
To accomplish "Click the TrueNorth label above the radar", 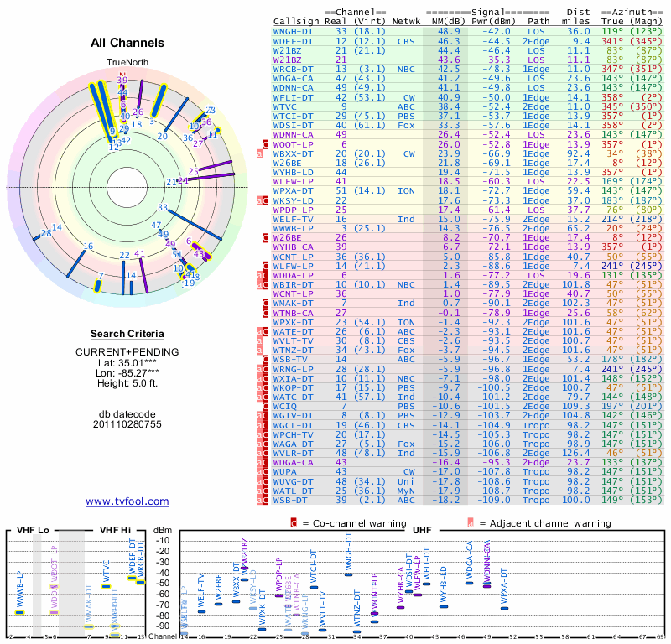I will click(x=127, y=63).
